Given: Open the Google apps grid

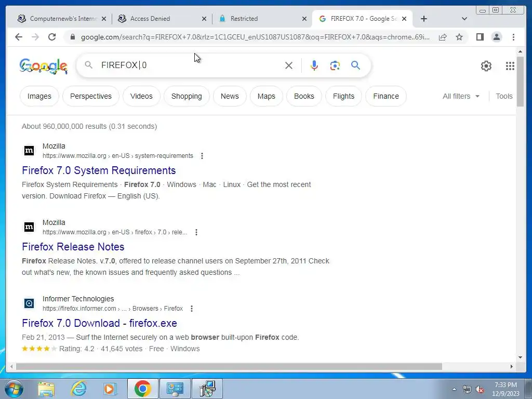Looking at the screenshot, I should pyautogui.click(x=510, y=66).
